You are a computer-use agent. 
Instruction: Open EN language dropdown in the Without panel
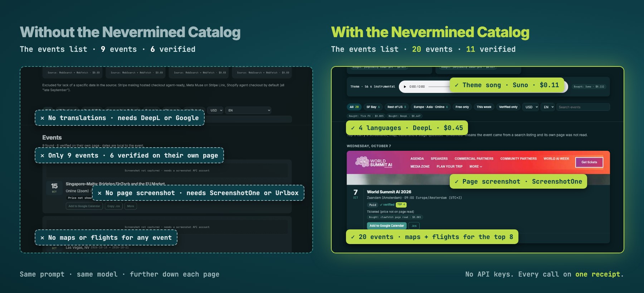coord(248,110)
